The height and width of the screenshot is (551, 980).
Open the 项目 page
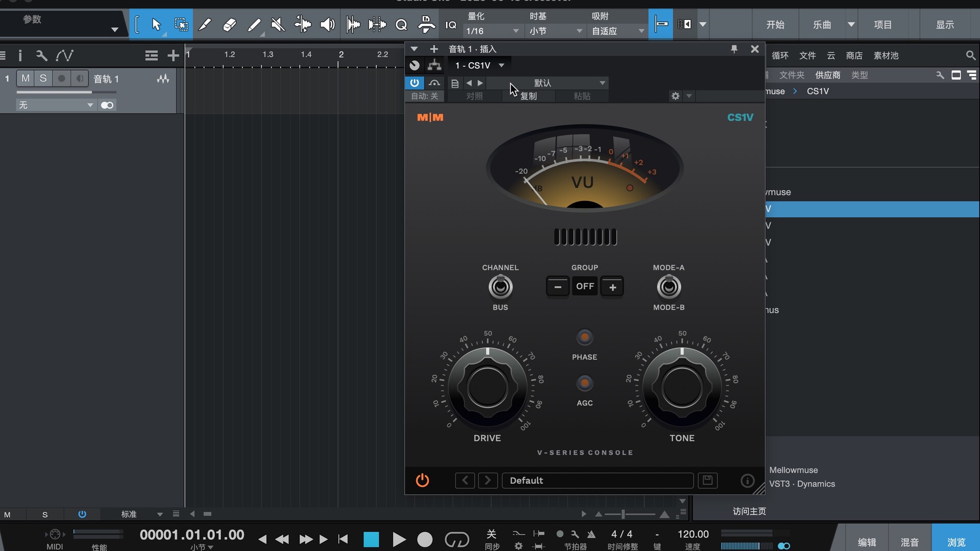(x=883, y=24)
